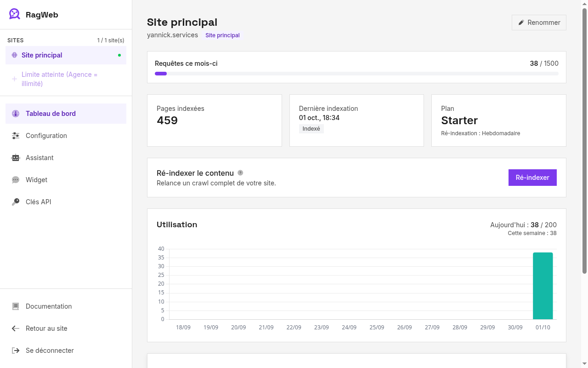Open the Assistant page

coord(66,158)
